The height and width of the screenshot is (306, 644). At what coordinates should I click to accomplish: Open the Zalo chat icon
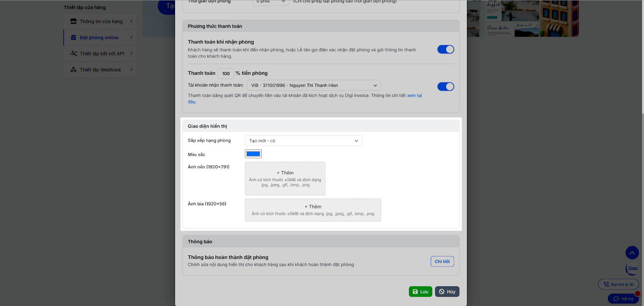[x=632, y=269]
